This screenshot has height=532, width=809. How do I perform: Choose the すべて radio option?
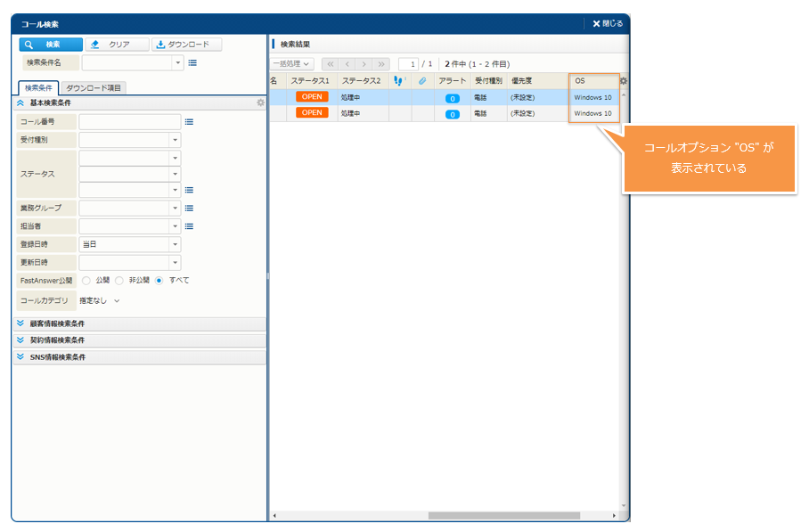coord(159,280)
